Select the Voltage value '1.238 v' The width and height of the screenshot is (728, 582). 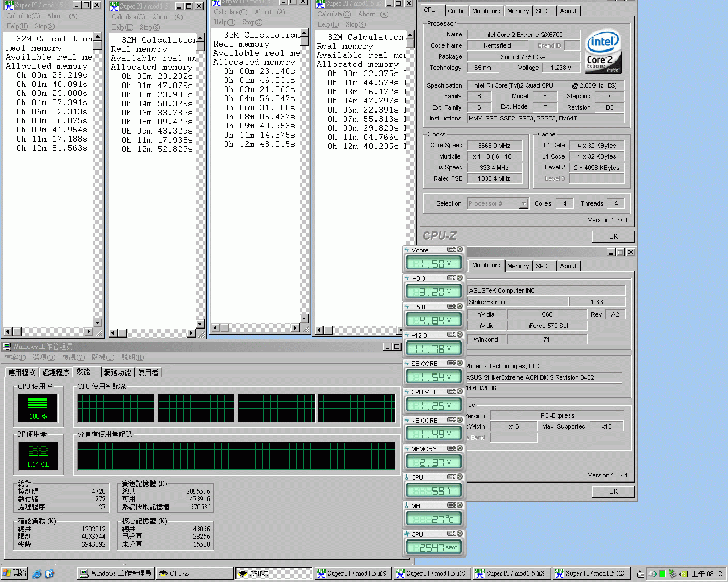click(x=561, y=68)
